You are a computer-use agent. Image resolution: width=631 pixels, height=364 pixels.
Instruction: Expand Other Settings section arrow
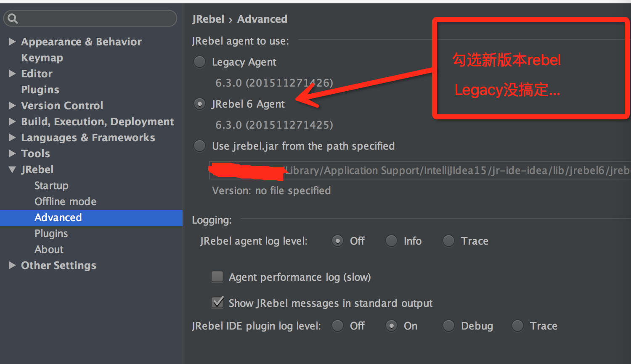click(x=12, y=265)
